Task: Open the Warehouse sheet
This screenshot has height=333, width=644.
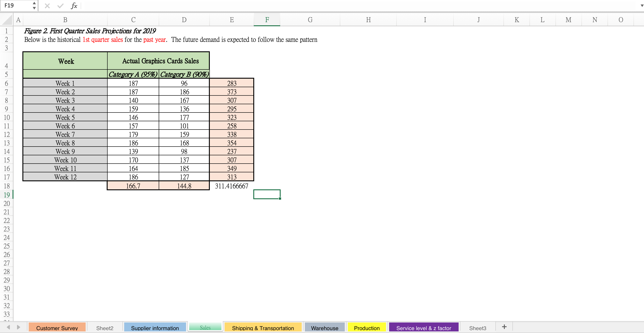Action: tap(324, 328)
